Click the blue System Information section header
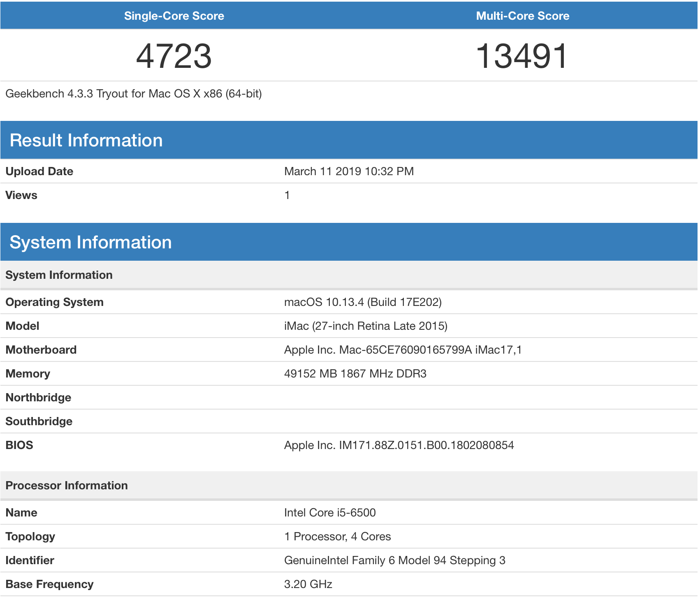Image resolution: width=700 pixels, height=602 pixels. pyautogui.click(x=349, y=242)
